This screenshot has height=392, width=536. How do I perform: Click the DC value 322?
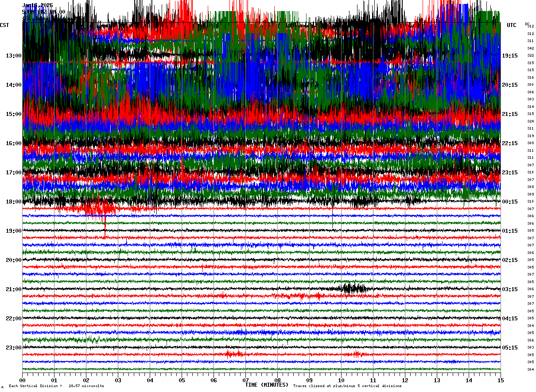[x=530, y=55]
